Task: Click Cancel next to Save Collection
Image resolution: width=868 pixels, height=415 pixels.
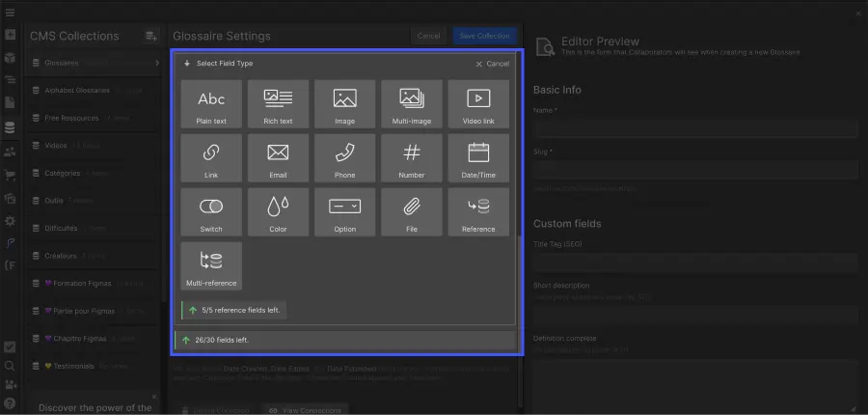Action: [x=428, y=36]
